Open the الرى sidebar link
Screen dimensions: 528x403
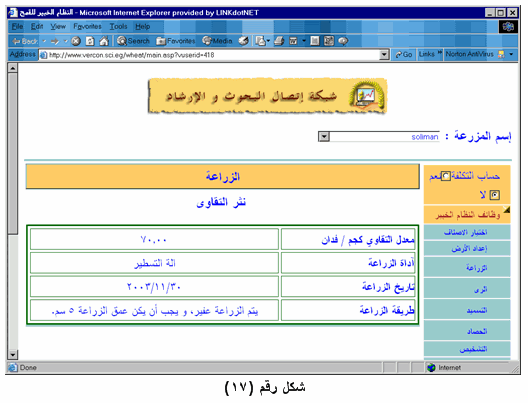467,289
